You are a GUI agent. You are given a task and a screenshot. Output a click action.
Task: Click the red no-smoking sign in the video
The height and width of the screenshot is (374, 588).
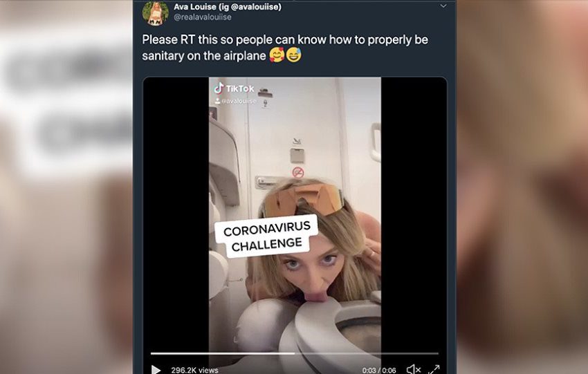pos(297,172)
